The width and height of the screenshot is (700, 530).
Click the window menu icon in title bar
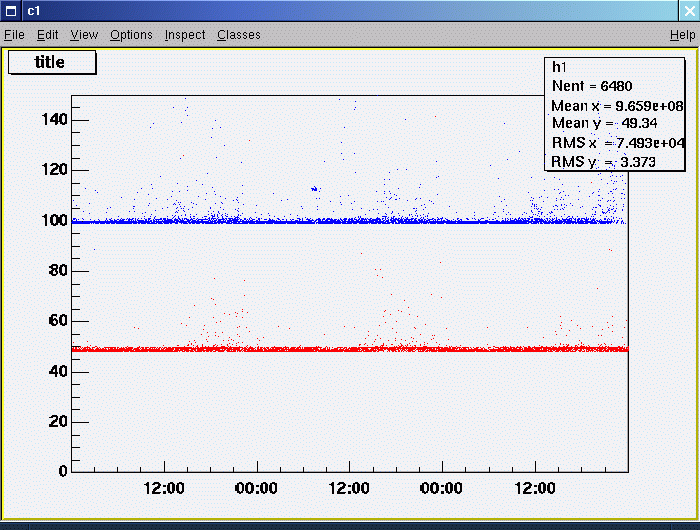(11, 11)
